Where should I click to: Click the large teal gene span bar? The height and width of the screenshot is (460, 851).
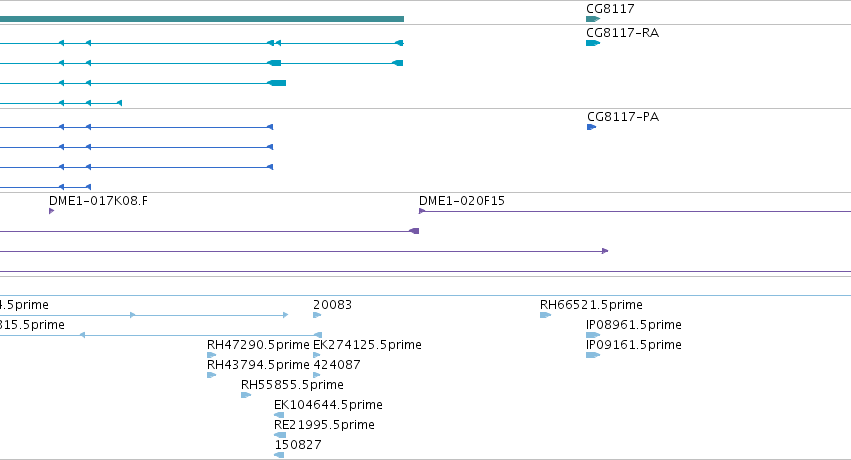tap(202, 19)
